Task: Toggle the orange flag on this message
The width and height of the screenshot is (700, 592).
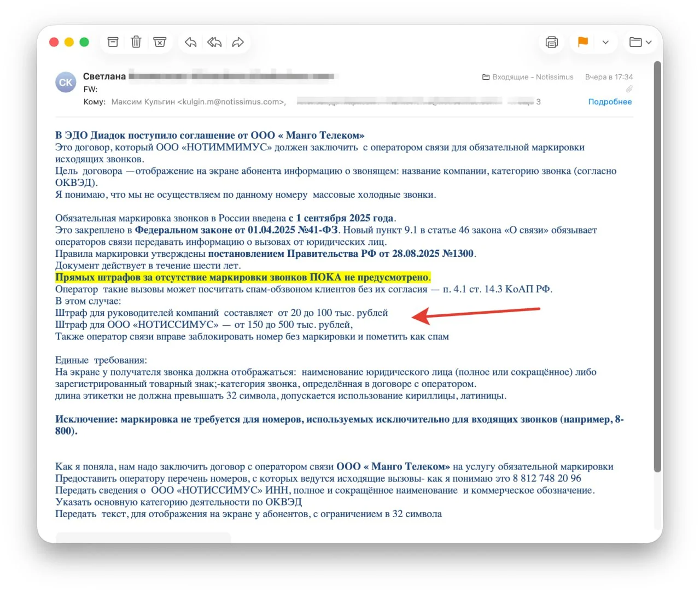Action: pos(582,42)
